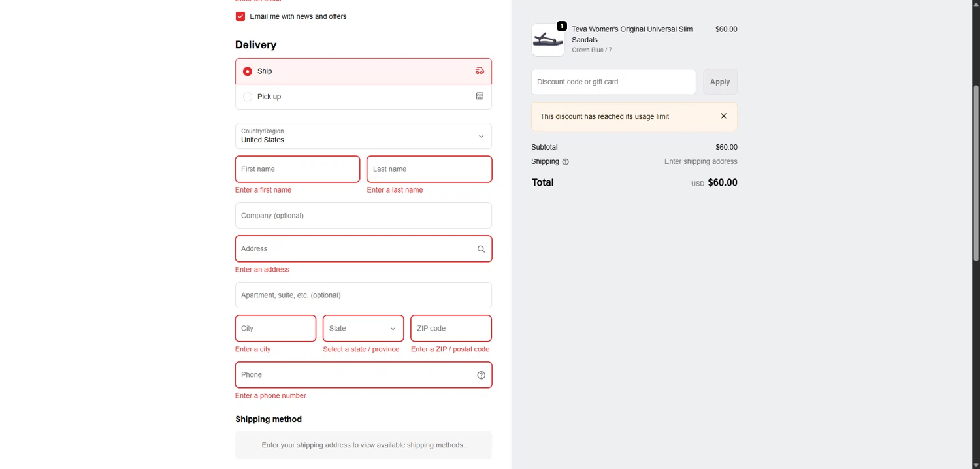Click the page vertical scrollbar

976,173
